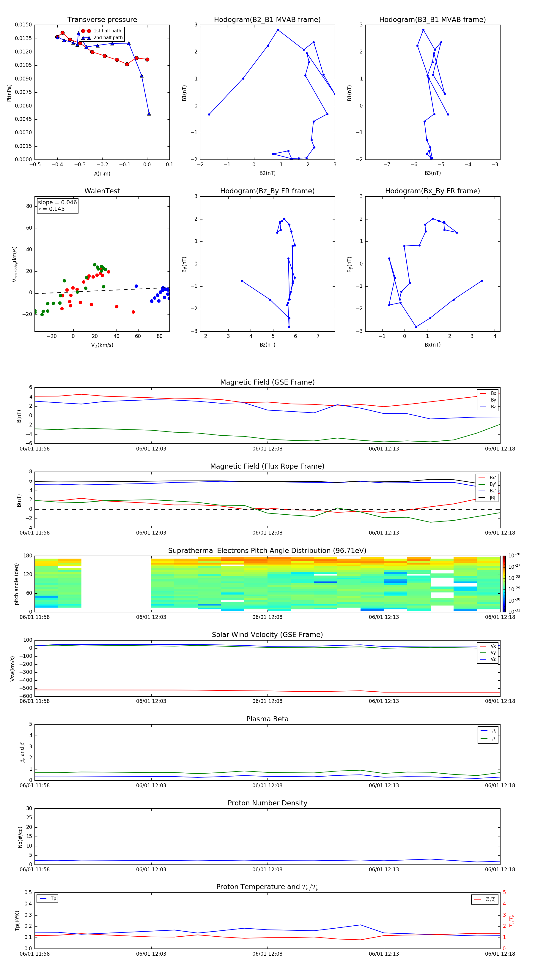Select By' in the Flux Rope legend
Image resolution: width=535 pixels, height=980 pixels.
(493, 484)
